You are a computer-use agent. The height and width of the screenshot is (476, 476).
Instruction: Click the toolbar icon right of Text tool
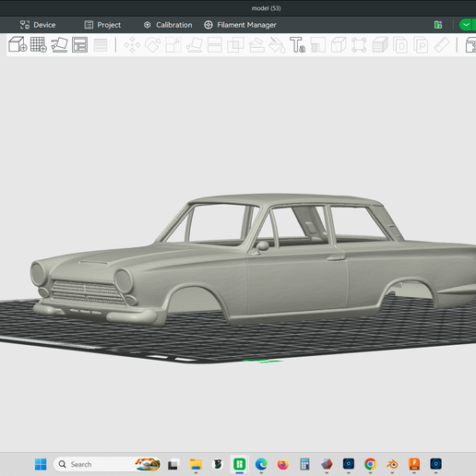(318, 45)
